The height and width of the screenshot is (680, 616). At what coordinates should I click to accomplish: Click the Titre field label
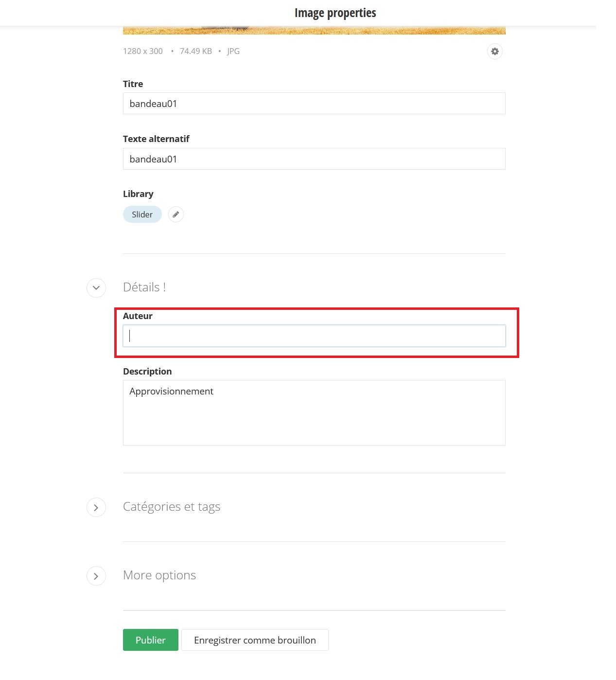click(x=133, y=84)
